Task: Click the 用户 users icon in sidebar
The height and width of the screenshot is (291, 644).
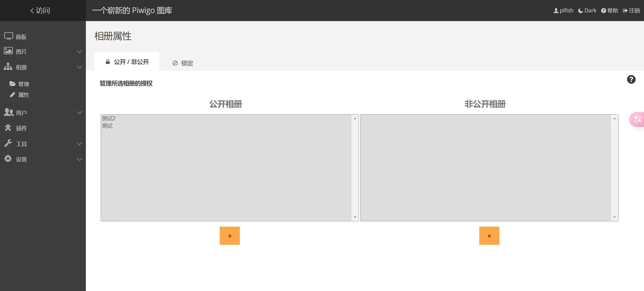Action: point(9,112)
